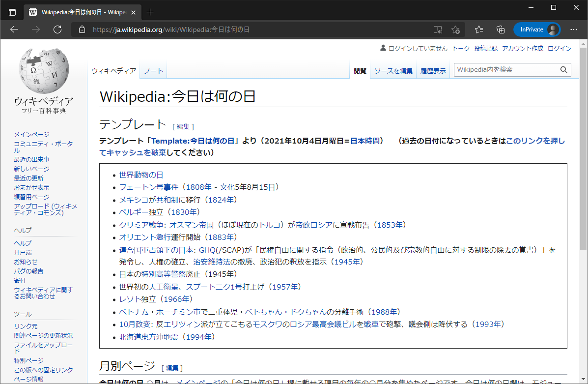Open この版への固定リンク
The width and height of the screenshot is (588, 384).
coord(43,370)
